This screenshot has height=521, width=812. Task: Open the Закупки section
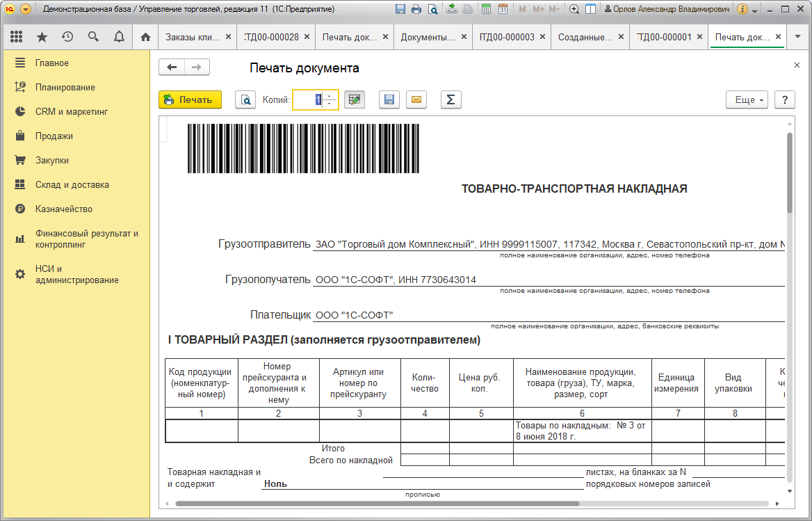(x=76, y=160)
